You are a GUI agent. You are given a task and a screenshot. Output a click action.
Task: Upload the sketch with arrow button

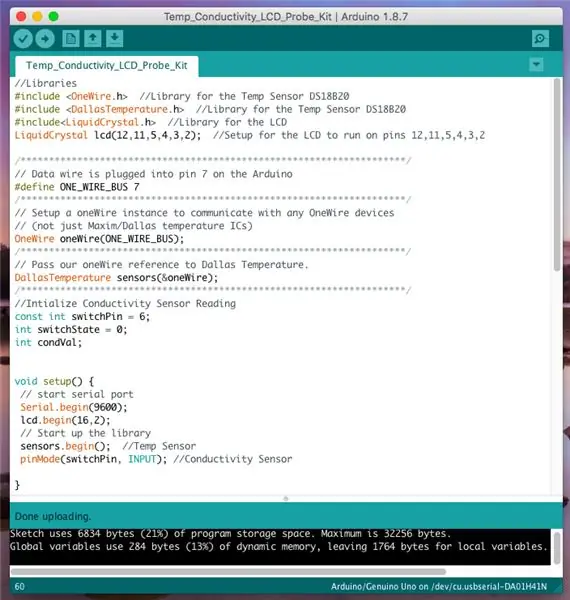coord(45,39)
